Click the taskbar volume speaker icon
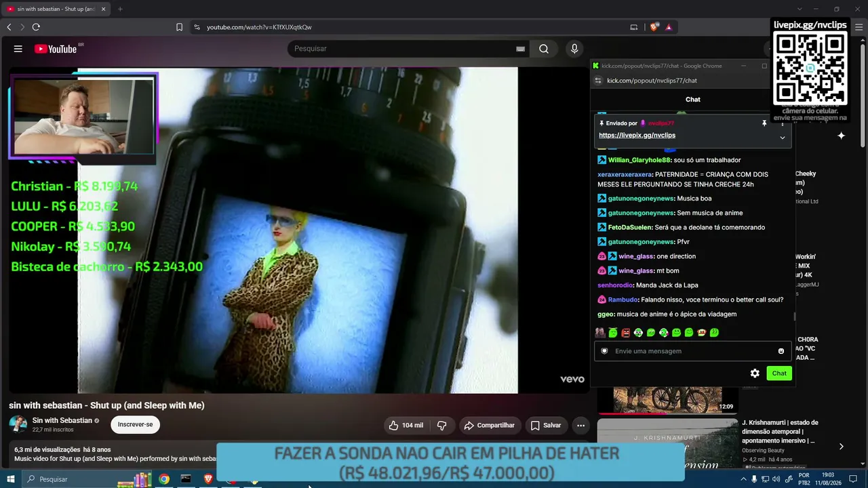868x488 pixels. [776, 479]
